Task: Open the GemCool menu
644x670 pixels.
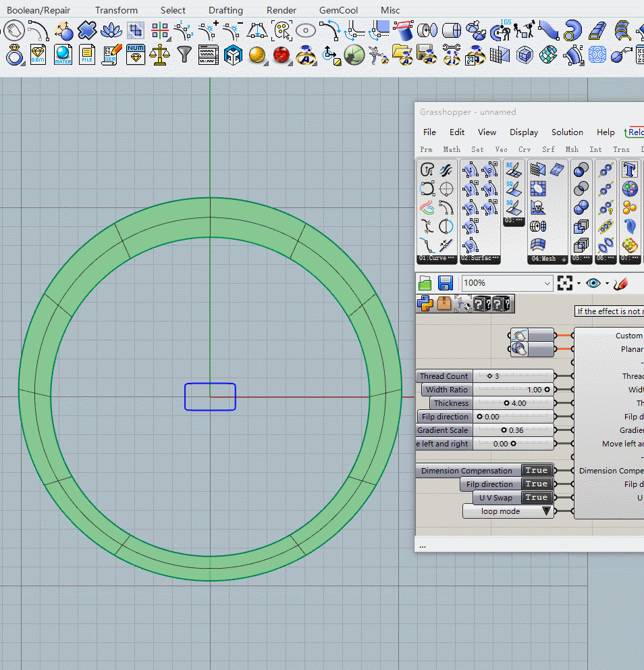Action: tap(338, 10)
